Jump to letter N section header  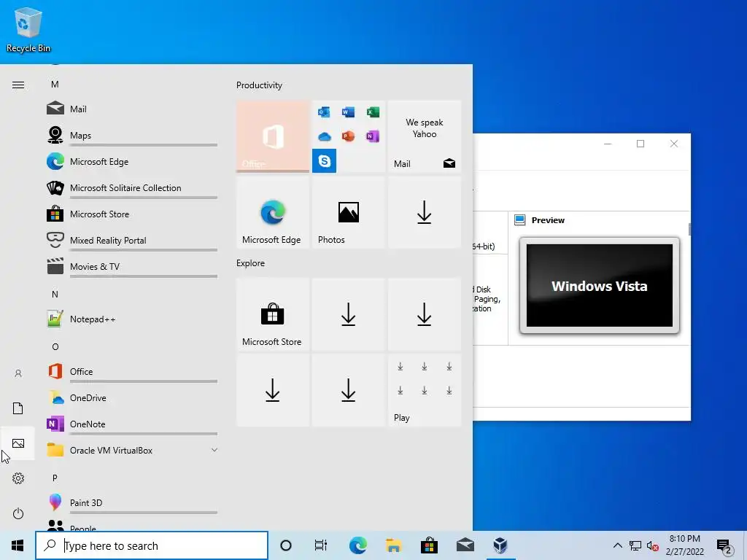coord(55,295)
